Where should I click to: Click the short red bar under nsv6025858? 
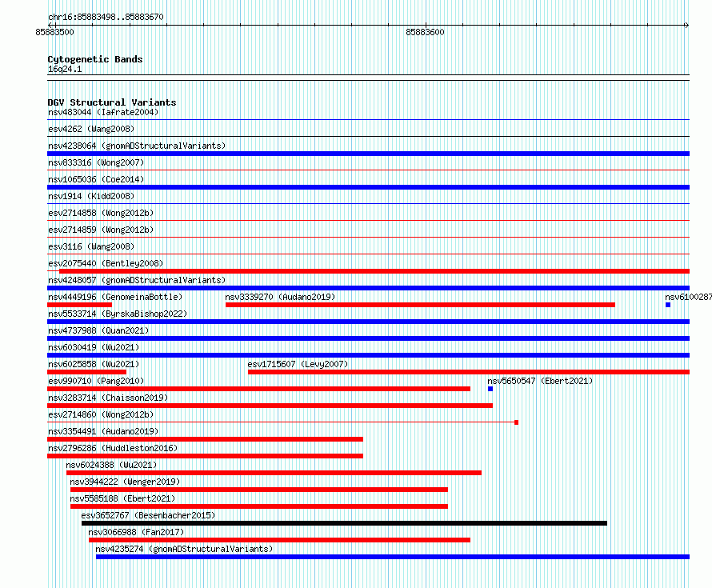click(86, 372)
